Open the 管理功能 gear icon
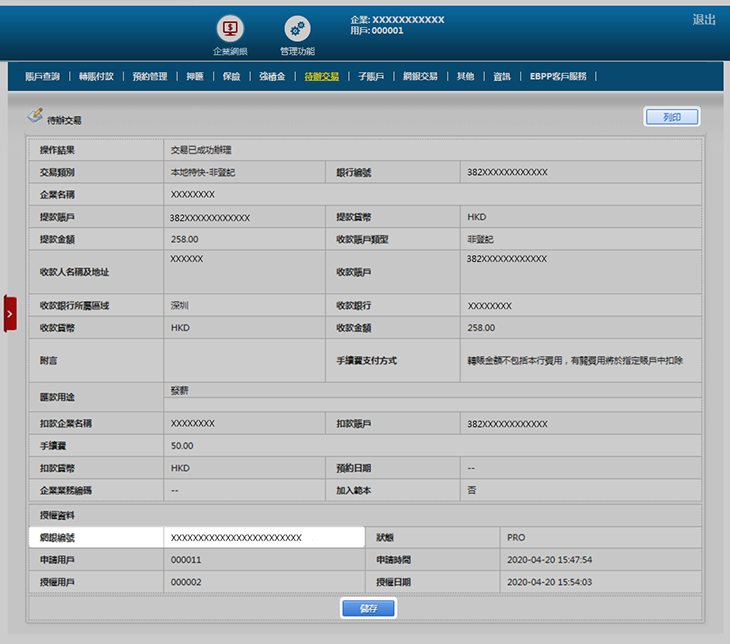This screenshot has height=644, width=730. click(x=297, y=29)
